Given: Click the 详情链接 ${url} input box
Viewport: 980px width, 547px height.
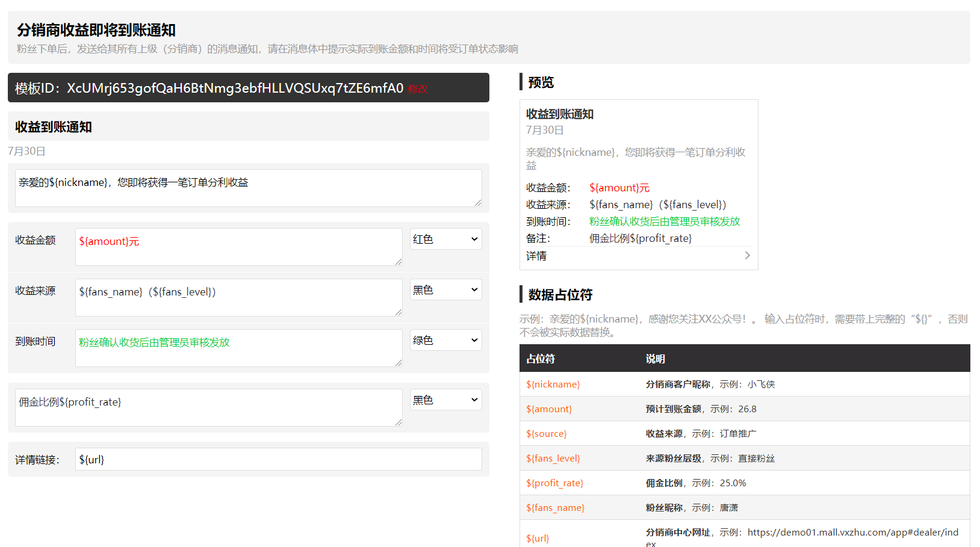Looking at the screenshot, I should [278, 460].
